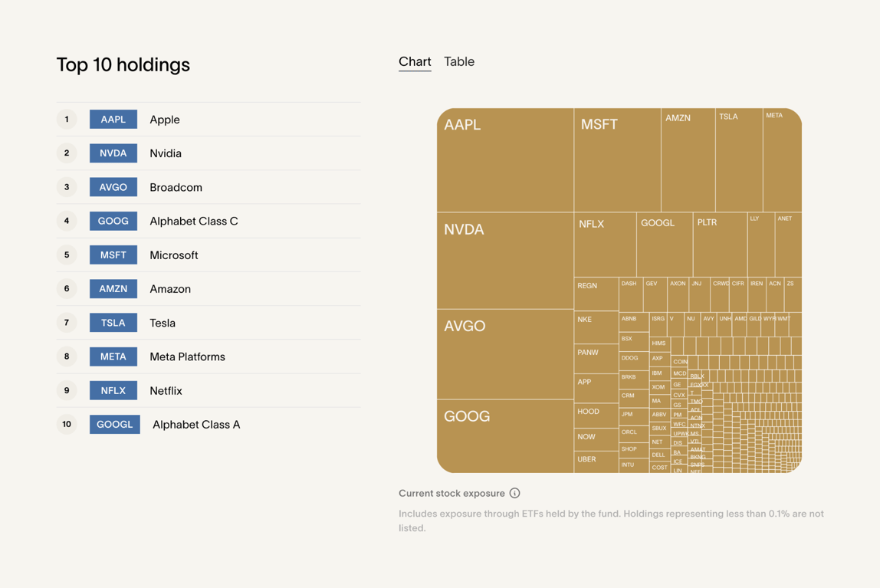Click the INTU tile in the treemap
Image resolution: width=880 pixels, height=588 pixels.
(x=634, y=465)
